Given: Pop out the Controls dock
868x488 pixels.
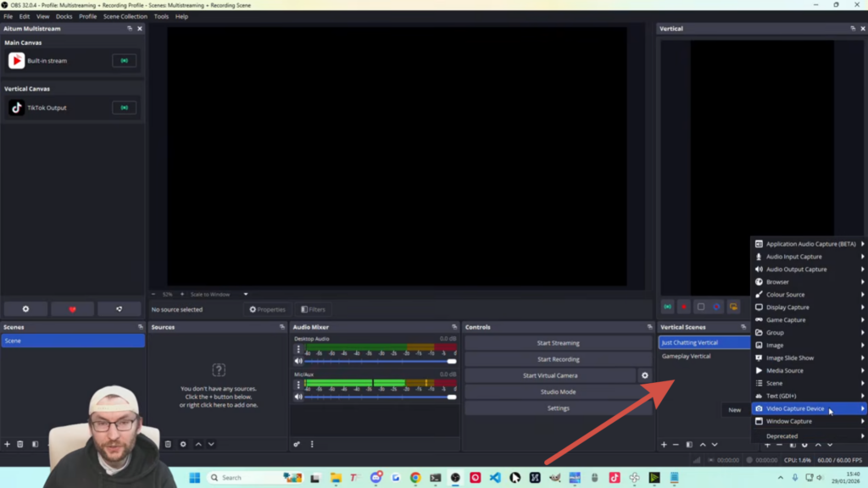Looking at the screenshot, I should click(x=649, y=327).
